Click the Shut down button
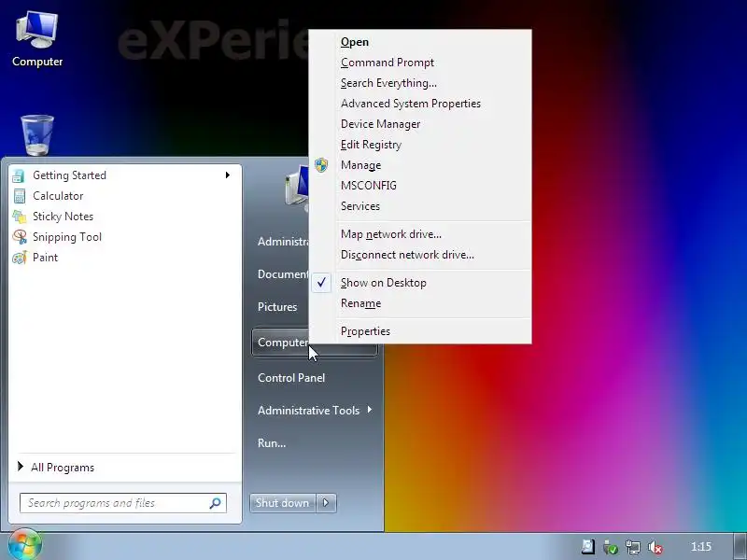Image resolution: width=747 pixels, height=560 pixels. pos(283,503)
